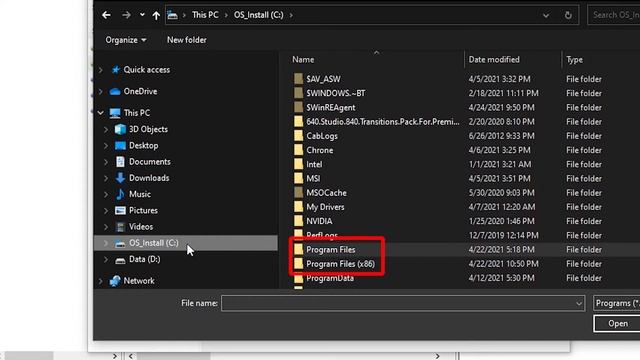This screenshot has width=640, height=360.
Task: Expand 3D Objects node
Action: click(106, 129)
